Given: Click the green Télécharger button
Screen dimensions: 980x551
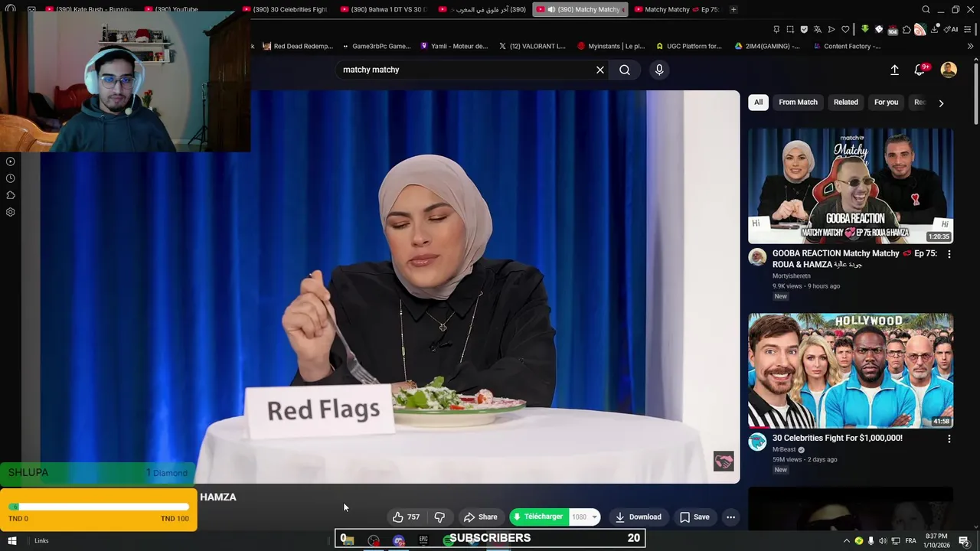Looking at the screenshot, I should (540, 517).
